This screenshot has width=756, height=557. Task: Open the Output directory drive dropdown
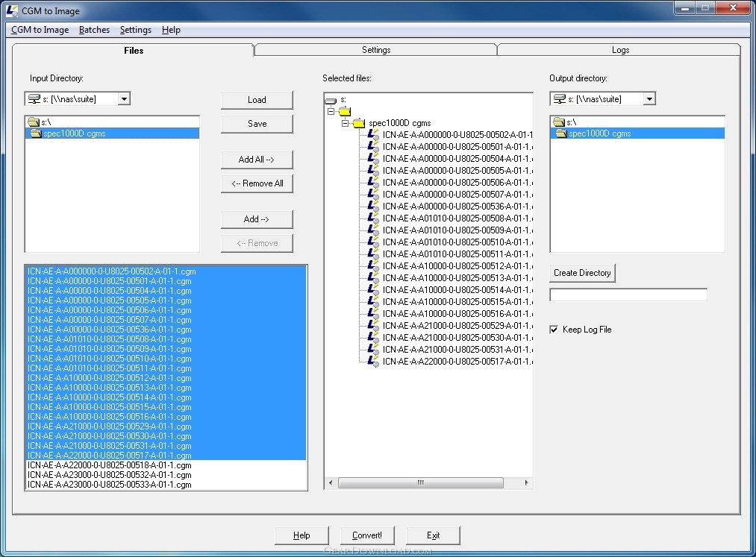(649, 98)
